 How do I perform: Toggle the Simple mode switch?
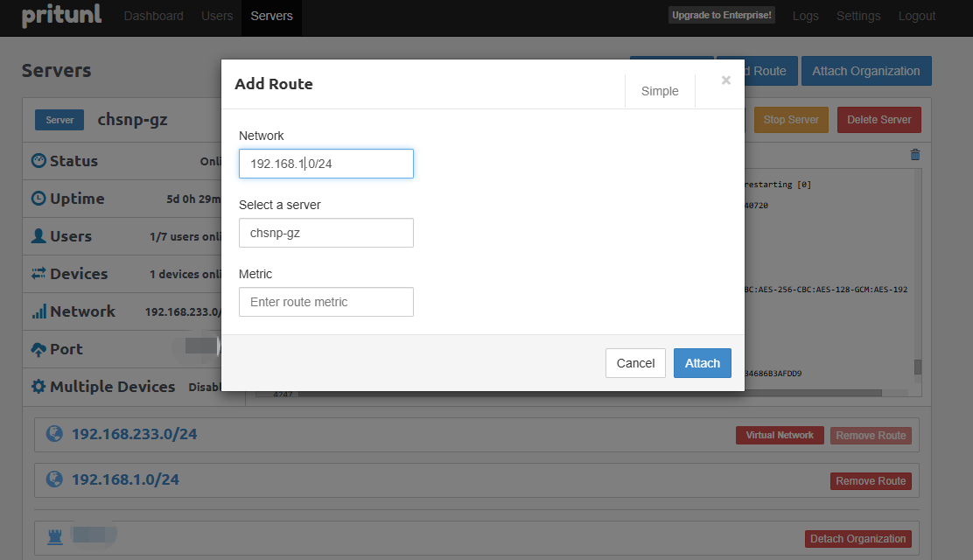[x=660, y=91]
